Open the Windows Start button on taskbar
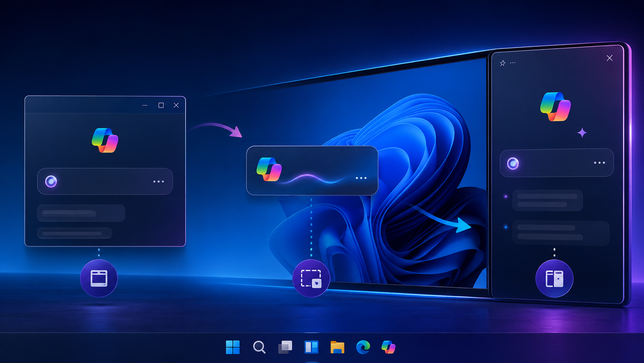 233,347
